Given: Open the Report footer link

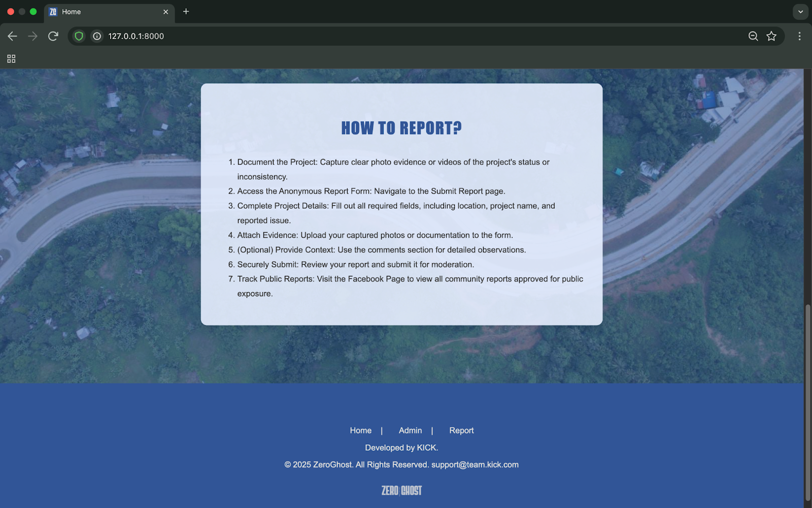Looking at the screenshot, I should click(461, 430).
